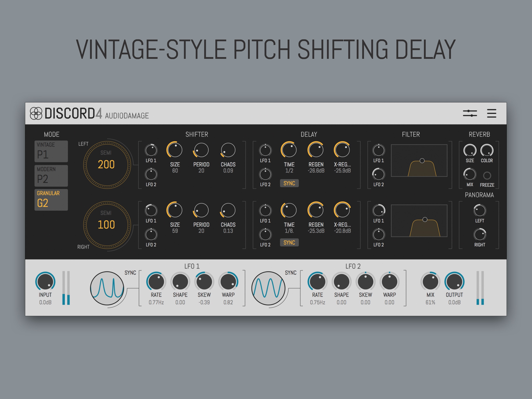Screen dimensions: 532x399
Task: Click the LFO 1 waveform display circle
Action: pyautogui.click(x=107, y=288)
